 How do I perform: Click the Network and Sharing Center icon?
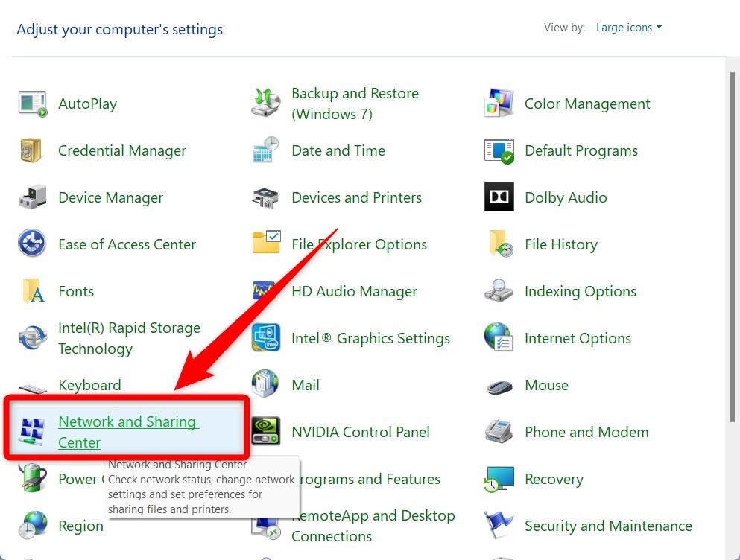(x=32, y=432)
